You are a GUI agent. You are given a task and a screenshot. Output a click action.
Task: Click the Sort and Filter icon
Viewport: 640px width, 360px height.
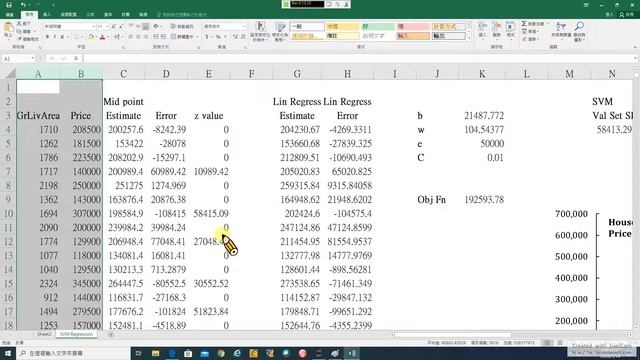(x=561, y=30)
